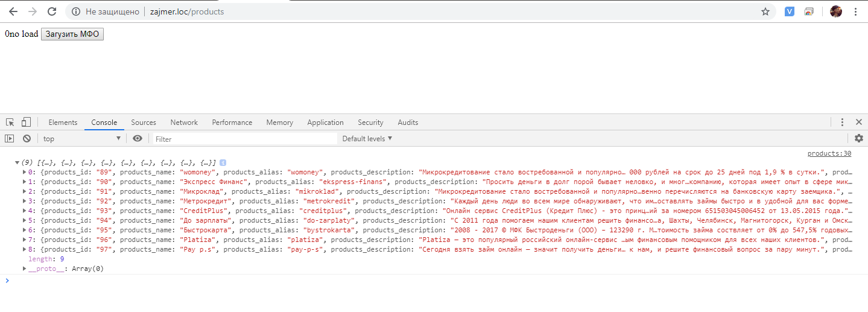
Task: Expand array item 6 Быстрокарта
Action: (24, 230)
